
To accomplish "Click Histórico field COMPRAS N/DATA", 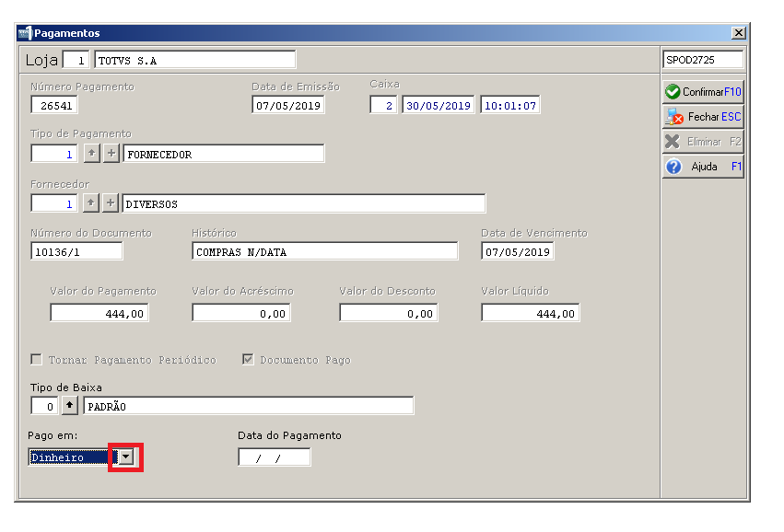I will pyautogui.click(x=324, y=251).
